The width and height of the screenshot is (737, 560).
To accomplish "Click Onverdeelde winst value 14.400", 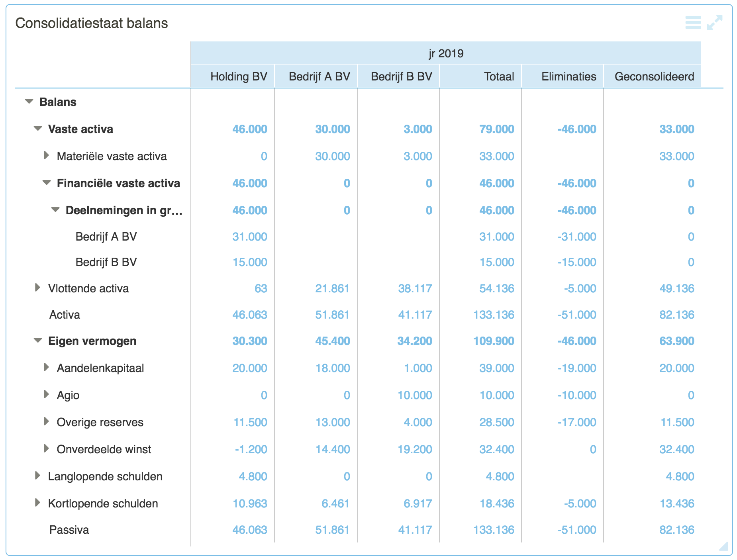I will point(333,449).
